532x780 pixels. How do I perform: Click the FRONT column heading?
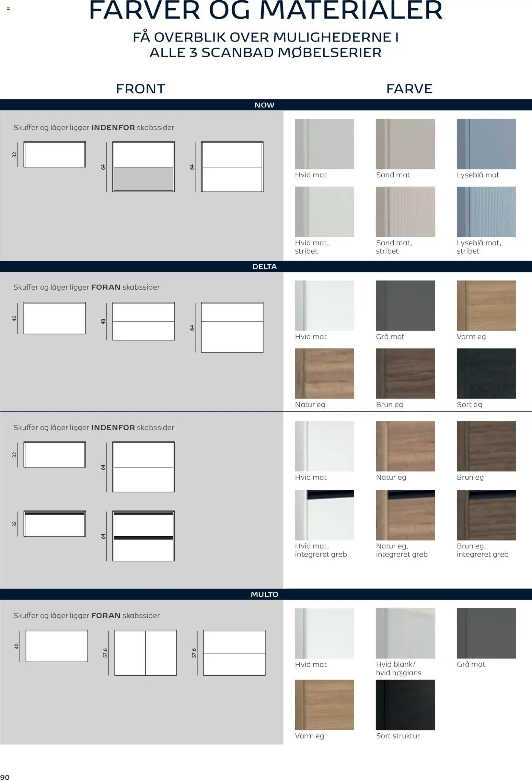click(141, 89)
